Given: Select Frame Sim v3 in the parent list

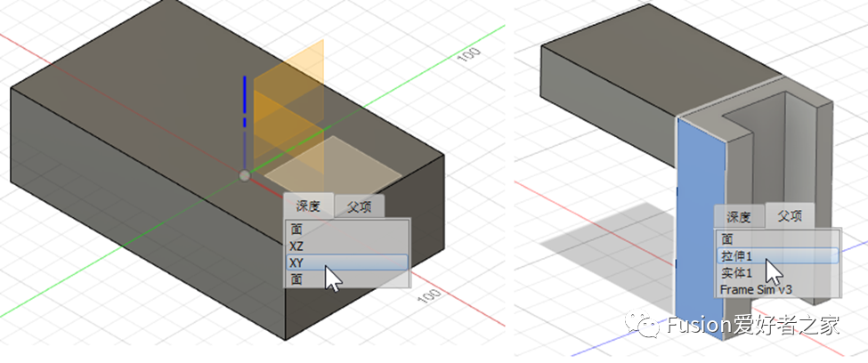Looking at the screenshot, I should (x=777, y=289).
